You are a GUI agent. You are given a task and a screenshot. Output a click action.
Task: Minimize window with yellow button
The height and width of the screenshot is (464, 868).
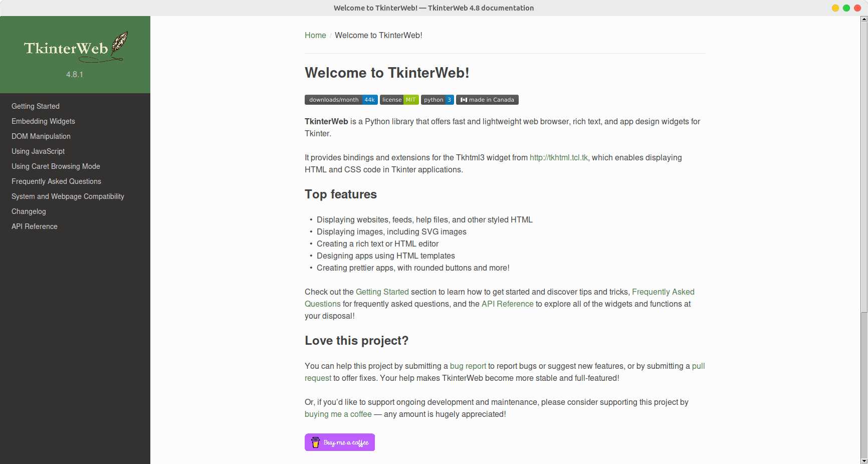pos(835,8)
